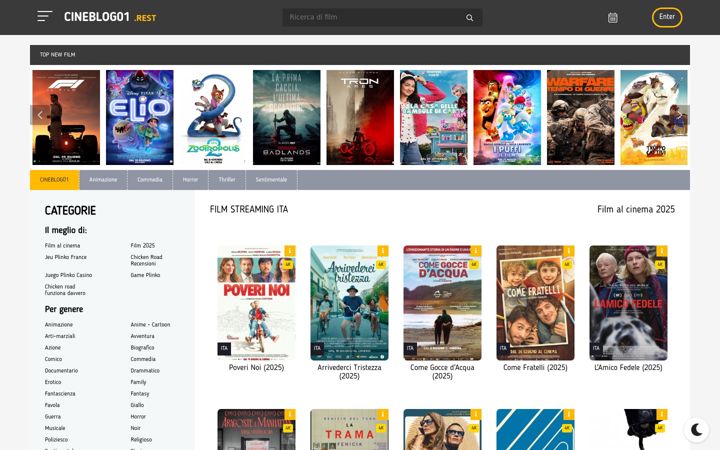The width and height of the screenshot is (720, 450).
Task: Select the Religioso genre
Action: click(x=141, y=439)
